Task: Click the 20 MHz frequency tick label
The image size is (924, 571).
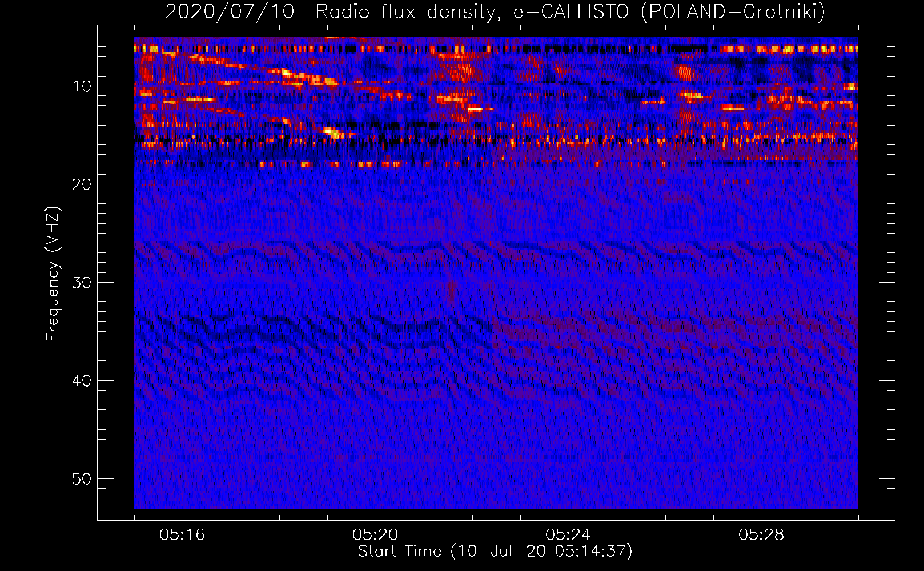Action: click(82, 184)
